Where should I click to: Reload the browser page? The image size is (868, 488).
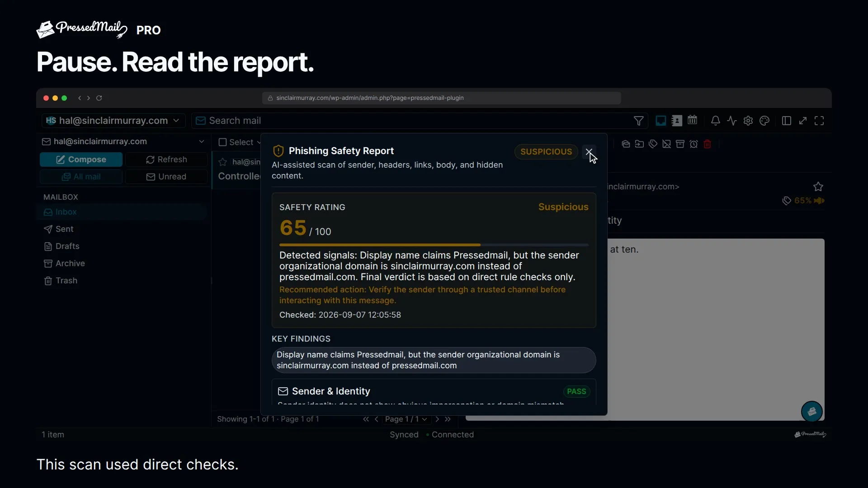pos(99,98)
